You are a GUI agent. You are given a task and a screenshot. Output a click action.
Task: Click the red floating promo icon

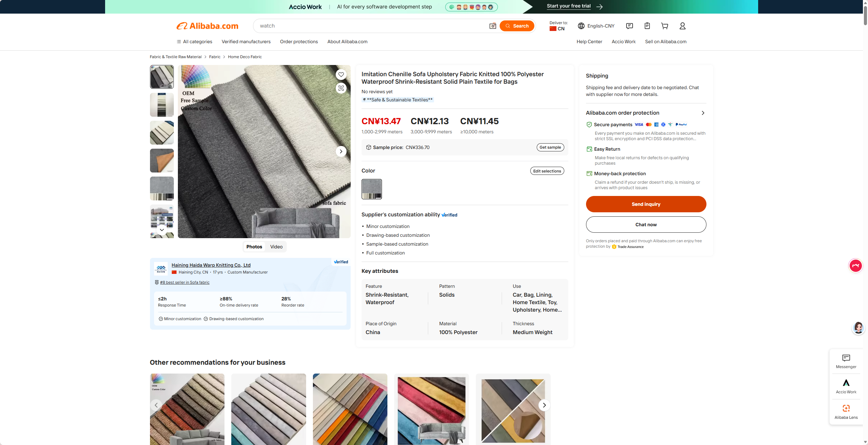pyautogui.click(x=855, y=266)
